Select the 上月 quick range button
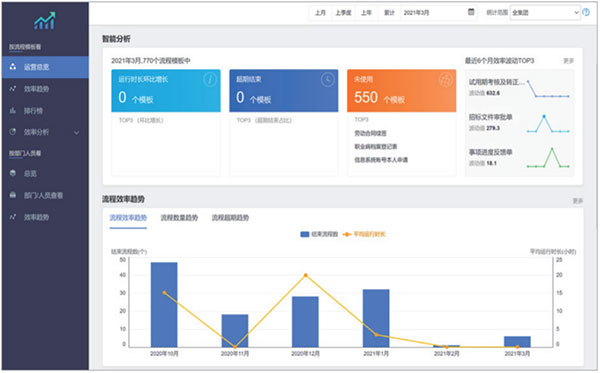The image size is (600, 373). (x=320, y=13)
